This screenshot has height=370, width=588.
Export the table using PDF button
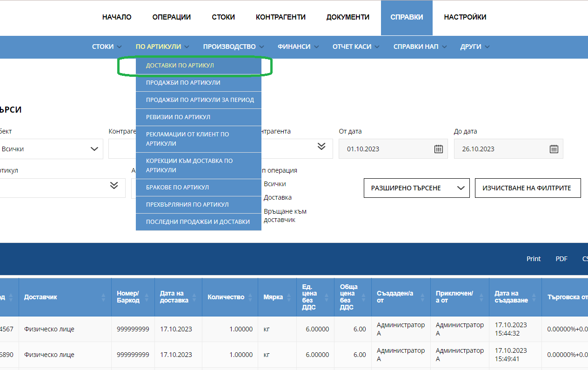tap(561, 259)
